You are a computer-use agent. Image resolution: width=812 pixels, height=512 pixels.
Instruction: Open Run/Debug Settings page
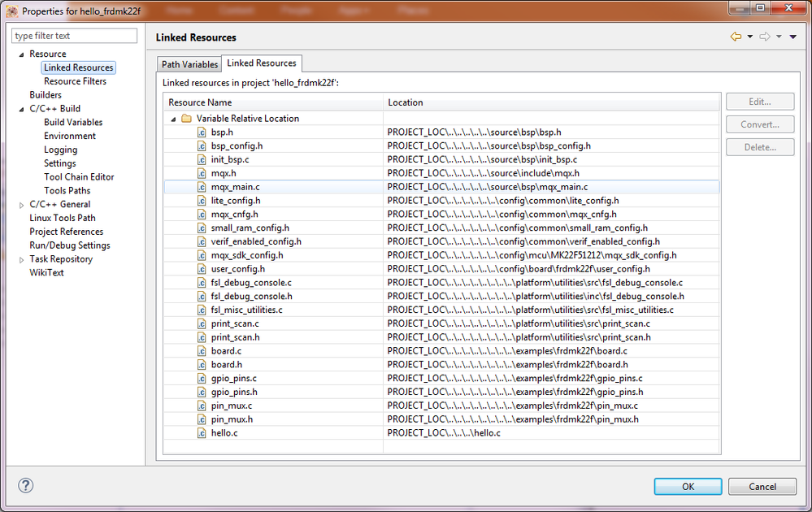(70, 245)
